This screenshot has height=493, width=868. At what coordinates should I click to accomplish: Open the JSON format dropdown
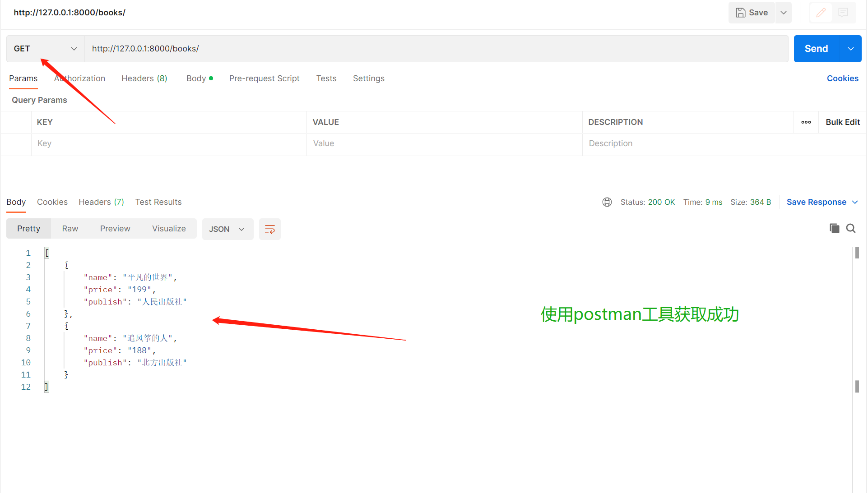click(227, 229)
